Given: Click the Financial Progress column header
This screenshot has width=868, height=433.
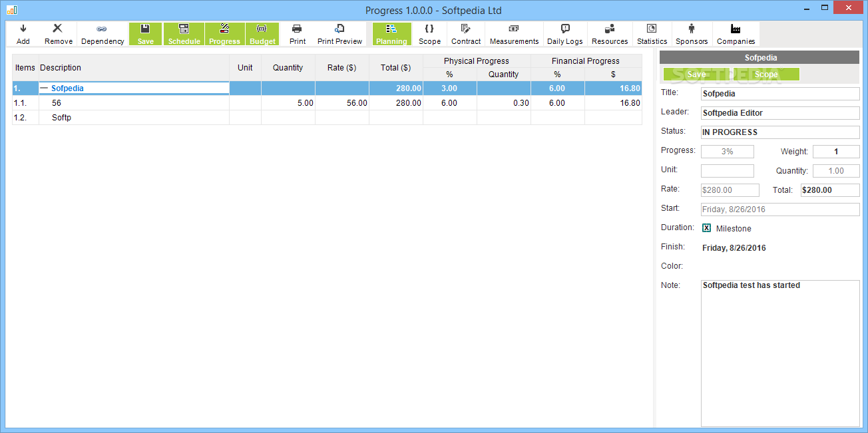Looking at the screenshot, I should point(586,61).
